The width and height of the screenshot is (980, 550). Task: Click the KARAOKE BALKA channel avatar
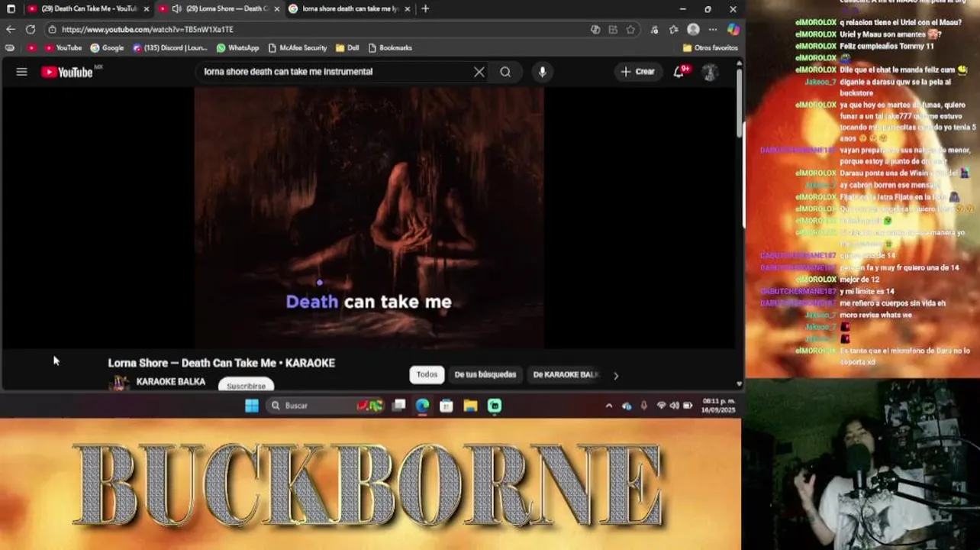tap(119, 383)
